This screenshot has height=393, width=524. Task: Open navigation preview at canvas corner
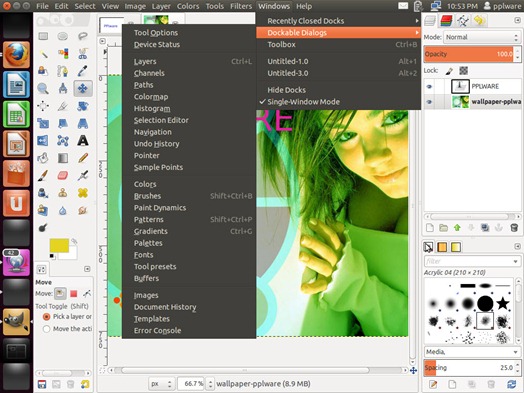point(413,370)
